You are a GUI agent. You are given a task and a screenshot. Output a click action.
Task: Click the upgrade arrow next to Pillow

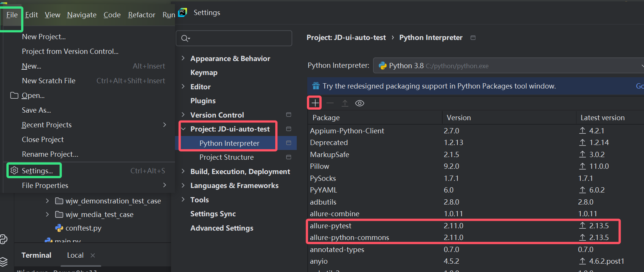click(x=583, y=166)
